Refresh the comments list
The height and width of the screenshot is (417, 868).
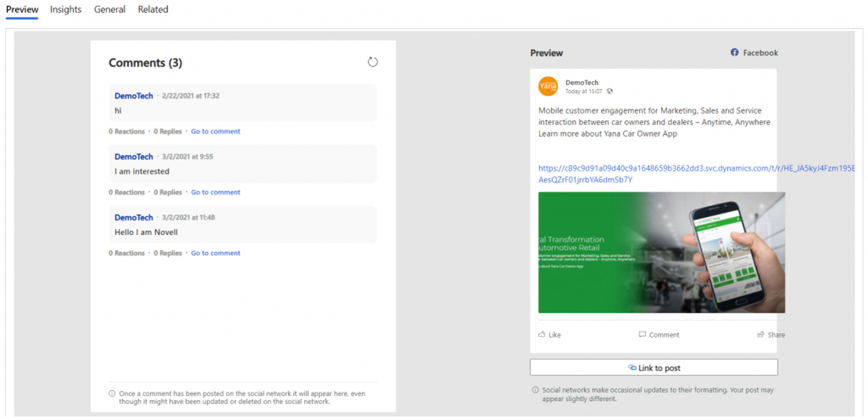(372, 62)
